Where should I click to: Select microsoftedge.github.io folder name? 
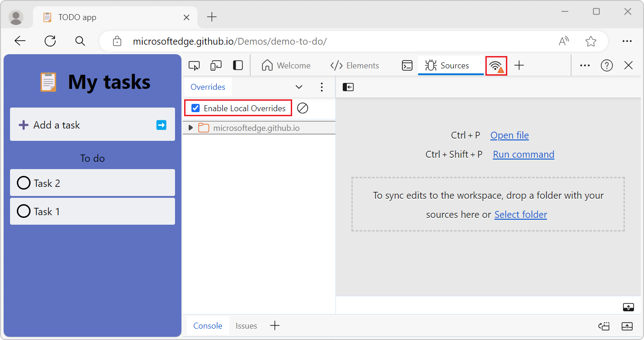[x=257, y=128]
